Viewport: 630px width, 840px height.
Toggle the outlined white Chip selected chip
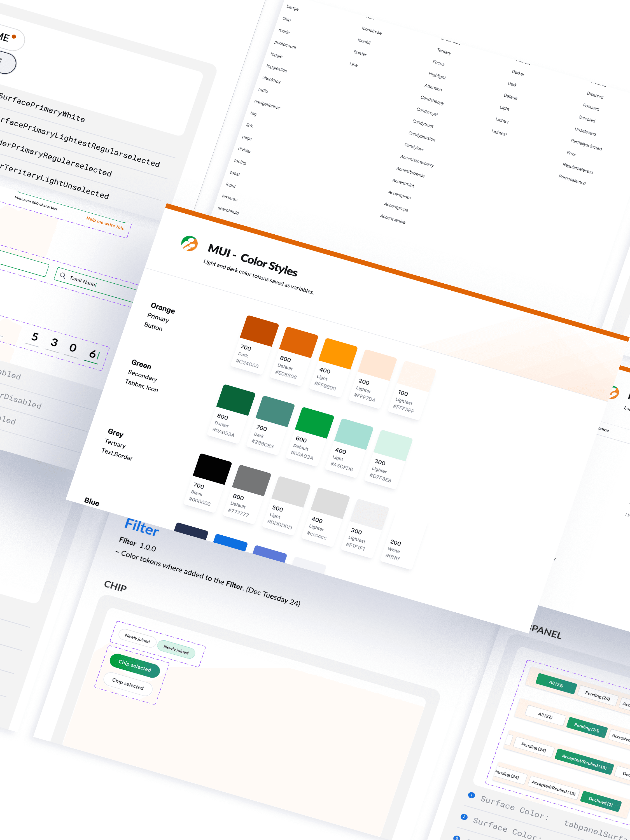[128, 684]
